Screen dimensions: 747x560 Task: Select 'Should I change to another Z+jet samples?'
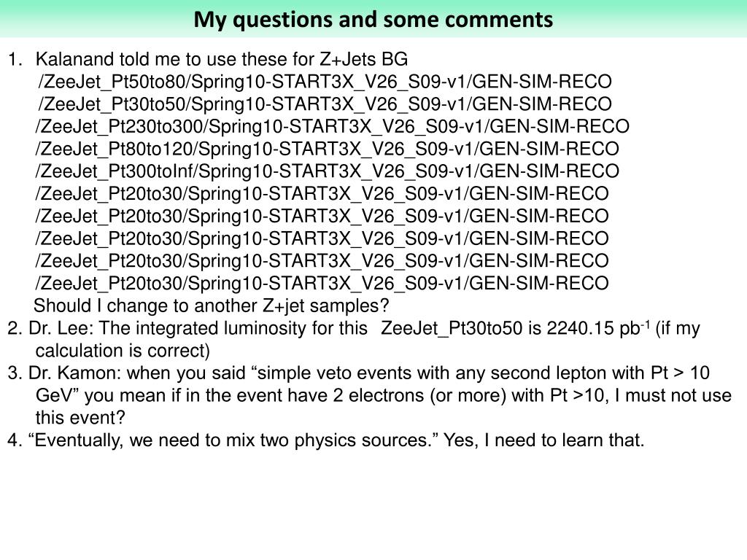click(x=212, y=306)
